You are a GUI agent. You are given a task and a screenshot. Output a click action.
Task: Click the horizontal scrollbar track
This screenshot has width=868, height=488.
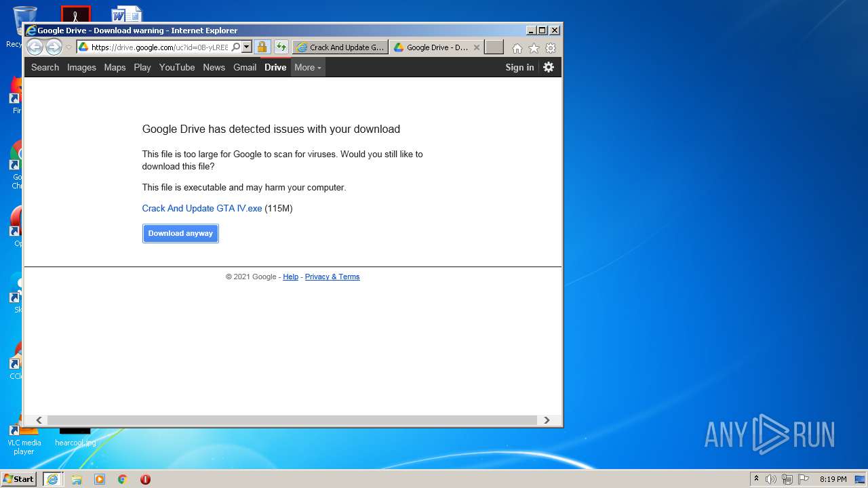pos(293,420)
